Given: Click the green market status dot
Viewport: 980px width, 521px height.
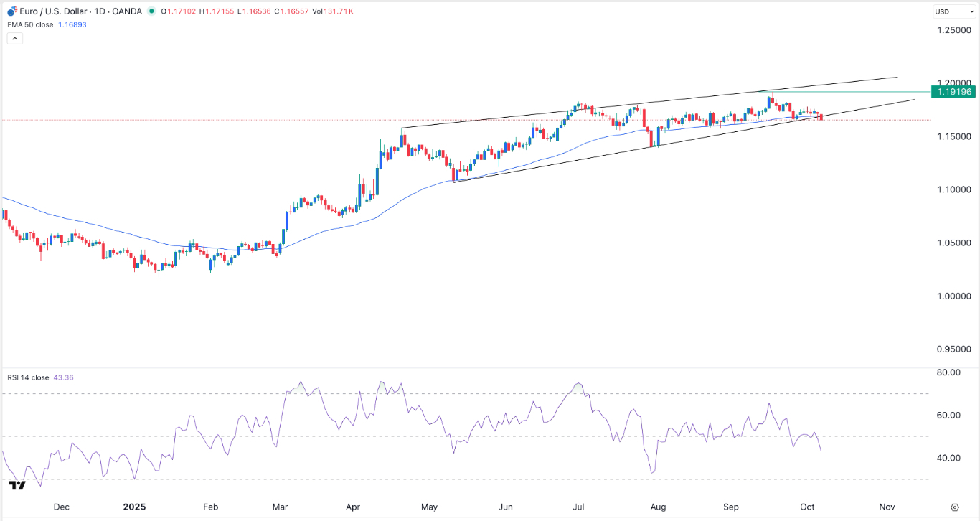Looking at the screenshot, I should pos(151,11).
